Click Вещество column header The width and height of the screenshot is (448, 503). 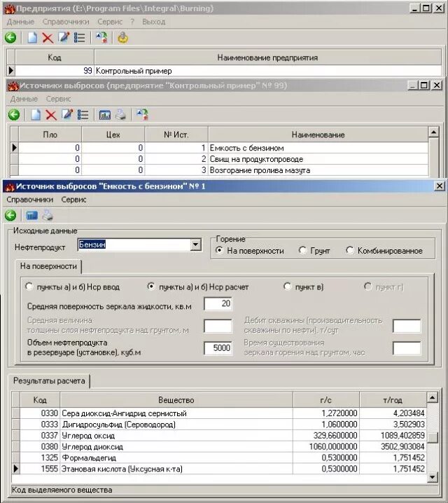coord(176,400)
